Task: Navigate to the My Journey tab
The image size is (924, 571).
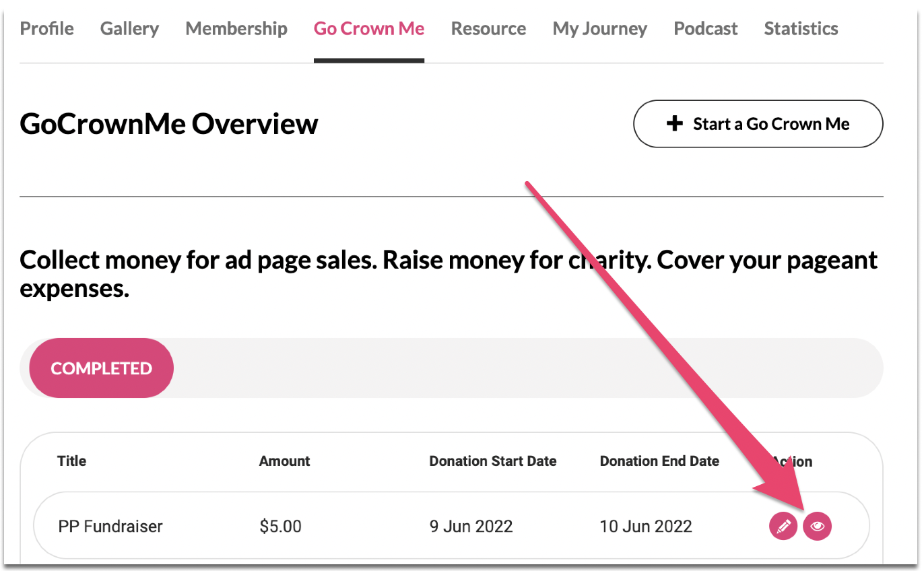Action: 600,29
